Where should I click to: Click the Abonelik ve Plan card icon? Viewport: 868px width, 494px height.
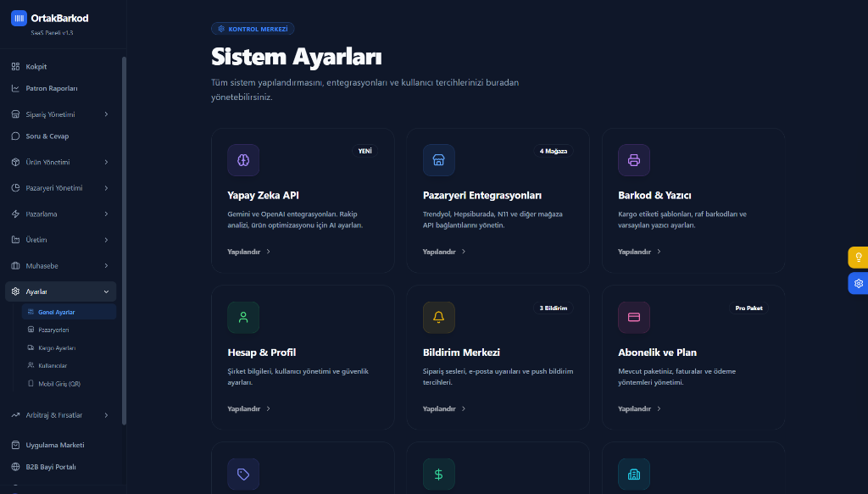pyautogui.click(x=633, y=316)
